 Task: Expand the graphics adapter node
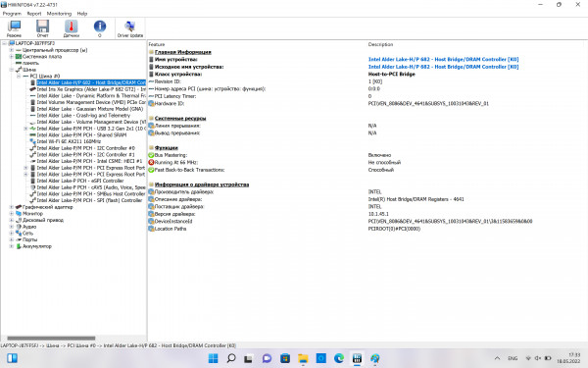(11, 207)
